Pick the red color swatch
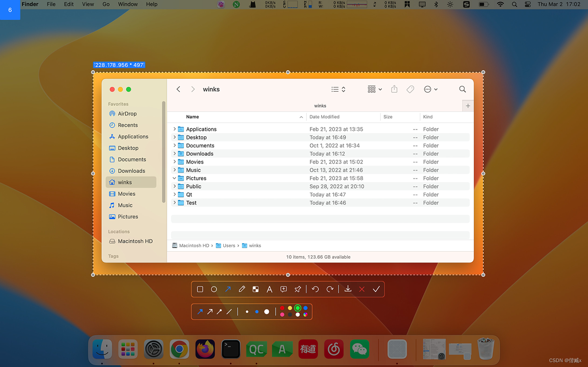588x367 pixels. 282,308
